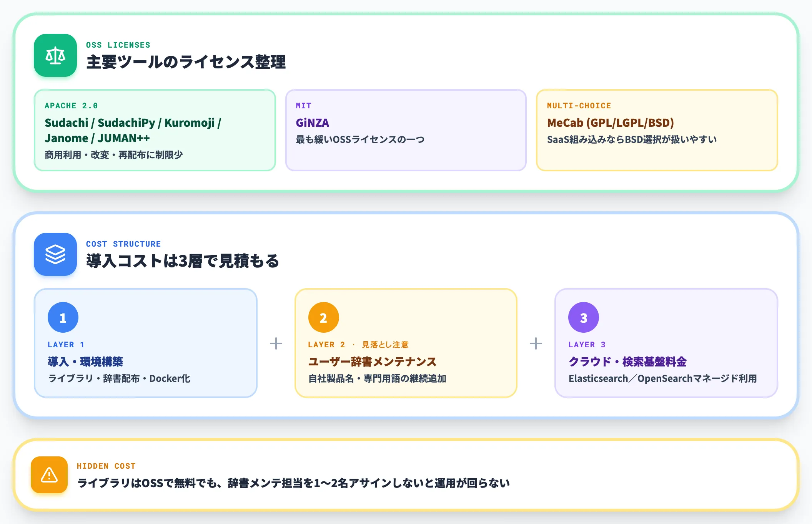This screenshot has width=812, height=524.
Task: Click the heading '主要ツールのライセンス整理'
Action: click(x=186, y=62)
